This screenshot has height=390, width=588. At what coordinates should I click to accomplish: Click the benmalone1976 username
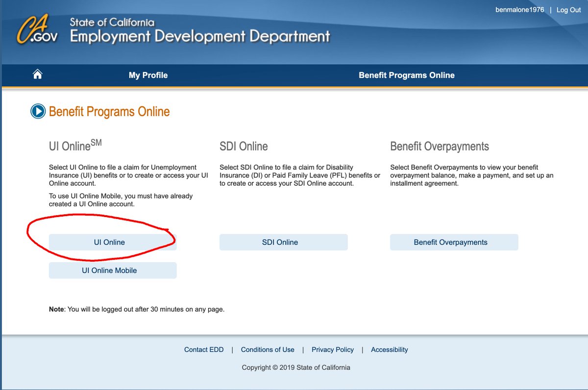point(520,10)
